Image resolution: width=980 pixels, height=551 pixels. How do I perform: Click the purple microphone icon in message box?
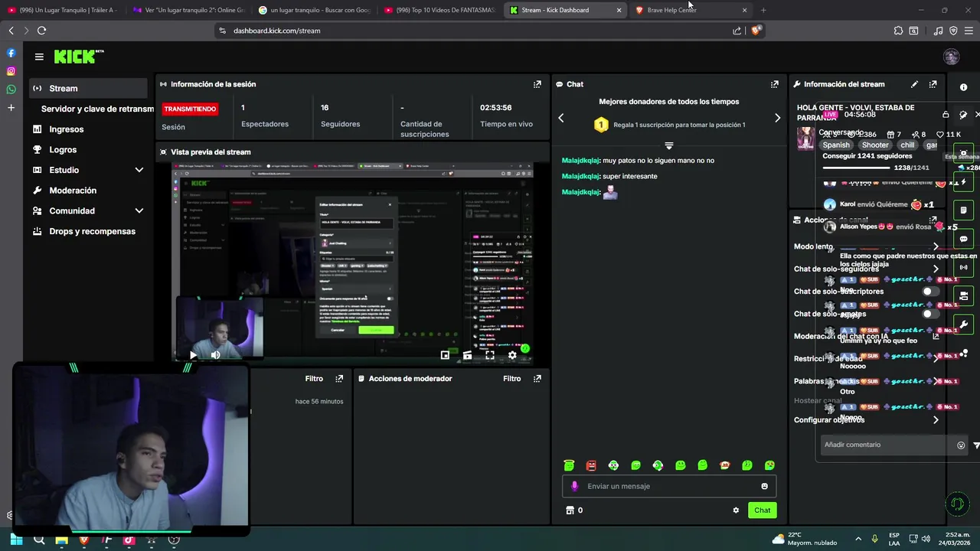[x=575, y=486]
